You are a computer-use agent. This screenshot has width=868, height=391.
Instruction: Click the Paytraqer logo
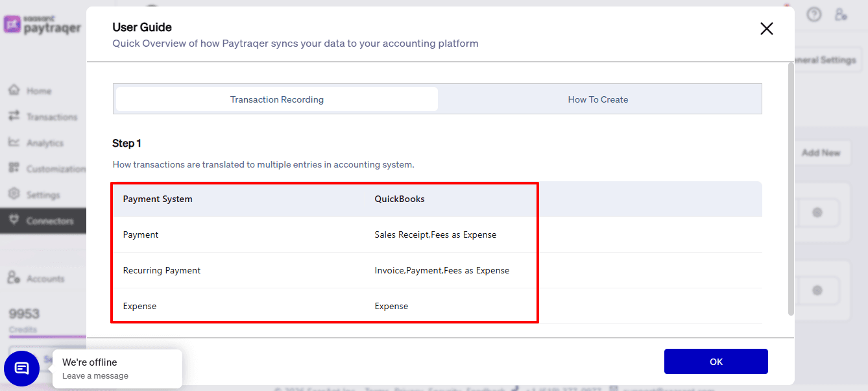(43, 24)
